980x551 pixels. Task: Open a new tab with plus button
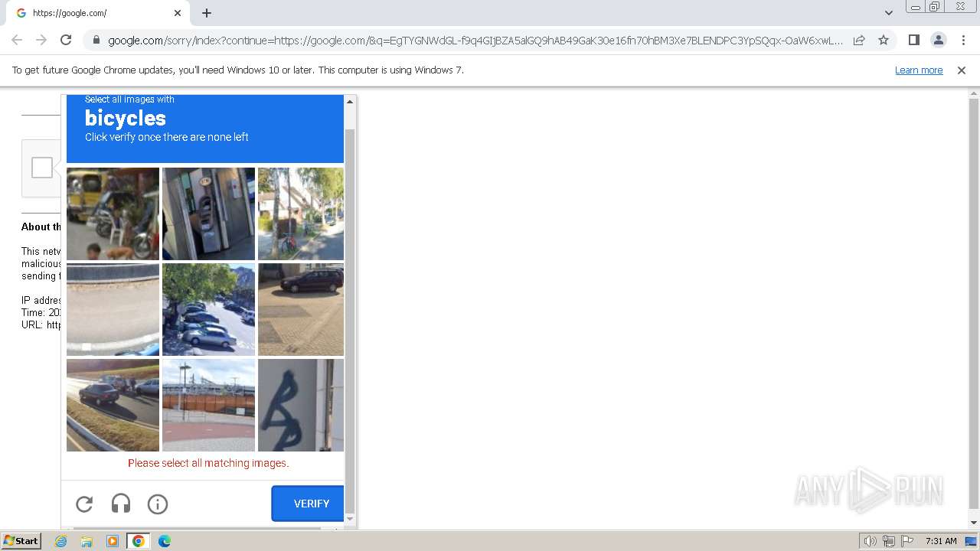tap(207, 13)
